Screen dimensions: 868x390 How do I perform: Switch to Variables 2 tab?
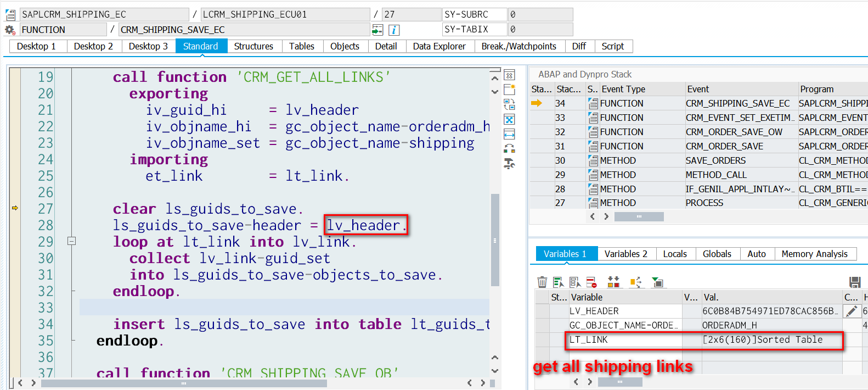626,254
